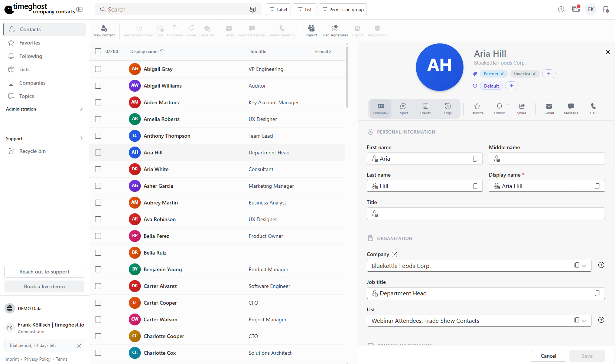The height and width of the screenshot is (364, 615).
Task: Add a new label with plus button
Action: pyautogui.click(x=549, y=74)
